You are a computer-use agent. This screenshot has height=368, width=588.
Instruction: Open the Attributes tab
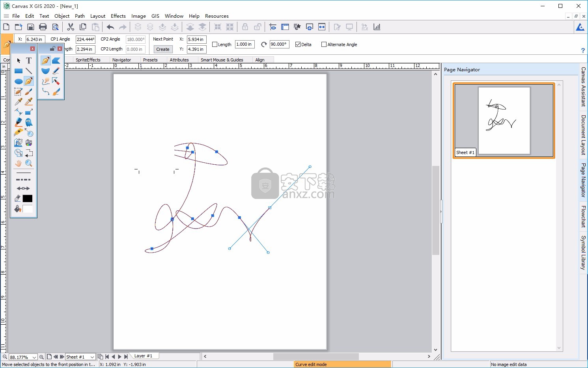click(x=179, y=60)
